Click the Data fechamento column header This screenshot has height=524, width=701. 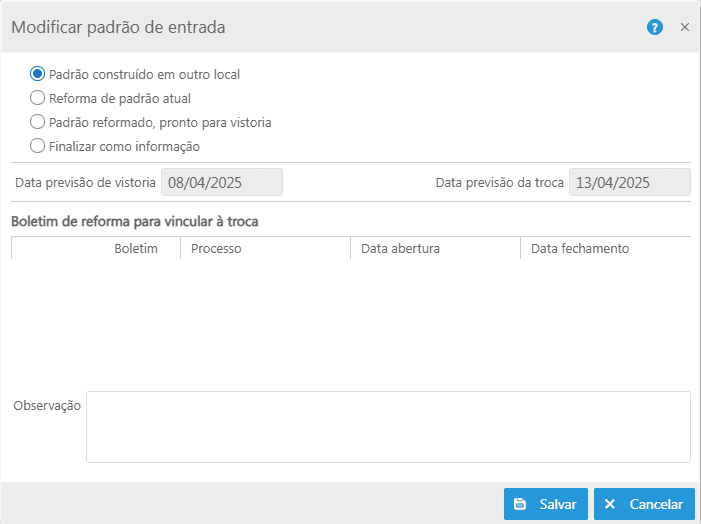pyautogui.click(x=580, y=248)
